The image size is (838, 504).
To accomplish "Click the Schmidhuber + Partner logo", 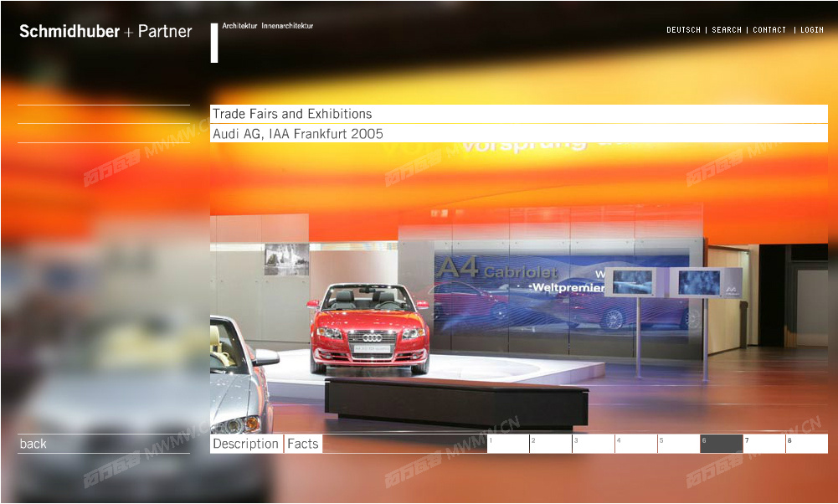I will pyautogui.click(x=105, y=32).
